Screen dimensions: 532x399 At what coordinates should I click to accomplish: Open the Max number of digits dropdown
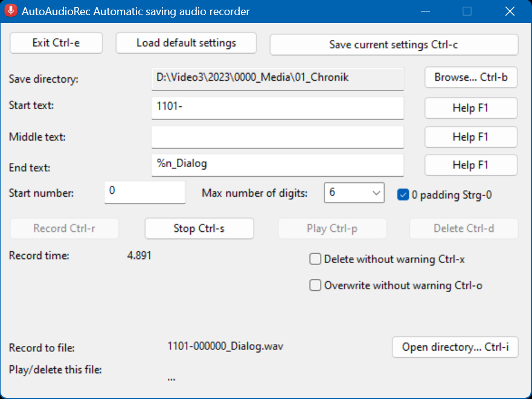(354, 193)
